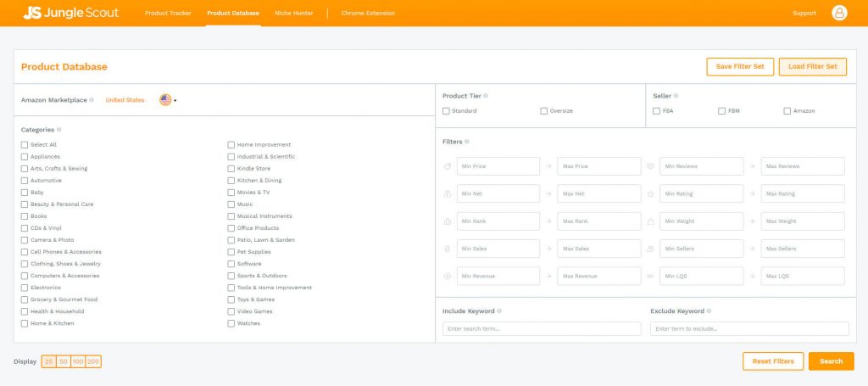
Task: Click info icon next to Exclude Keyword
Action: pos(709,311)
